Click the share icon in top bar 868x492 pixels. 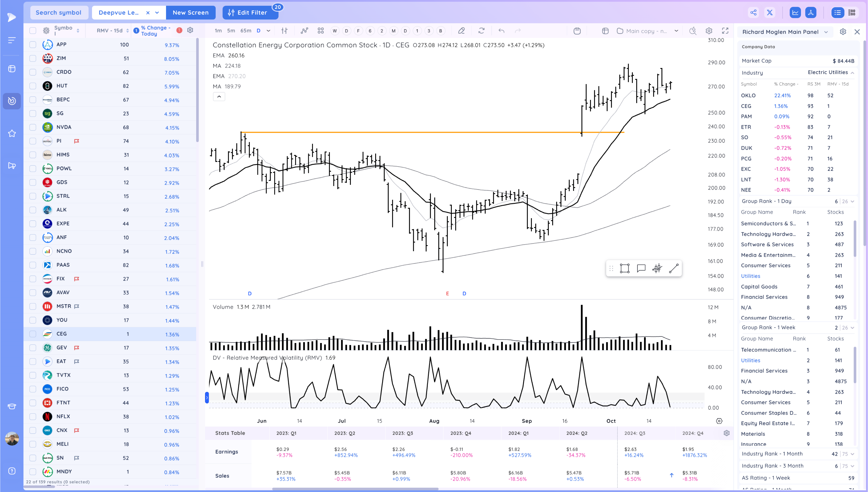(x=753, y=13)
